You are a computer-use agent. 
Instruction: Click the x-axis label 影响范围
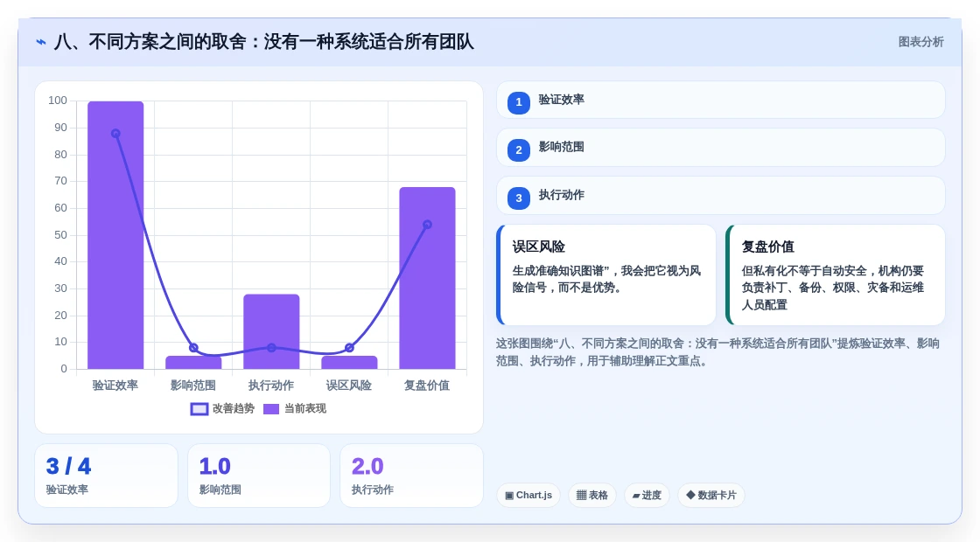[193, 386]
